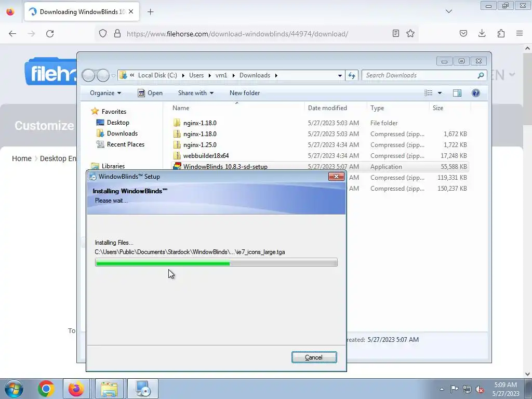Image resolution: width=532 pixels, height=399 pixels.
Task: Open the tracking protection shield icon
Action: pos(103,34)
